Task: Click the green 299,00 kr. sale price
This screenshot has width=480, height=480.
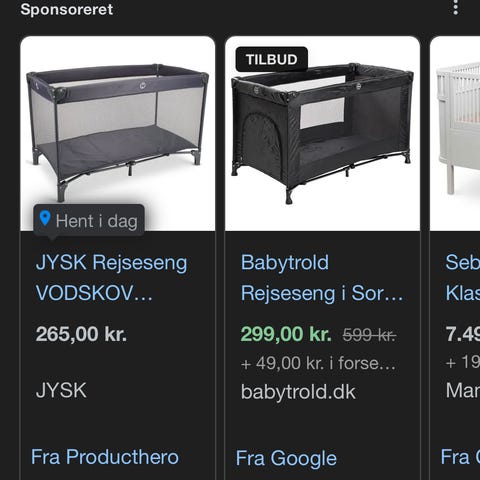Action: point(286,334)
